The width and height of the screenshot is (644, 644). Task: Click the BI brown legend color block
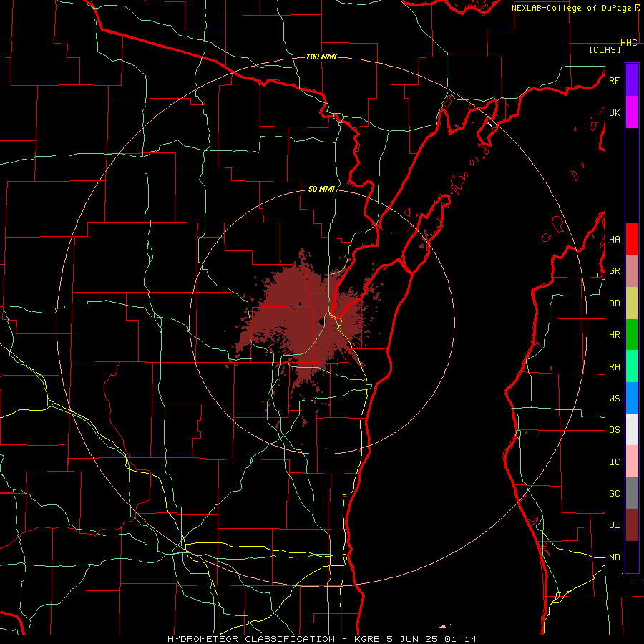pos(632,525)
